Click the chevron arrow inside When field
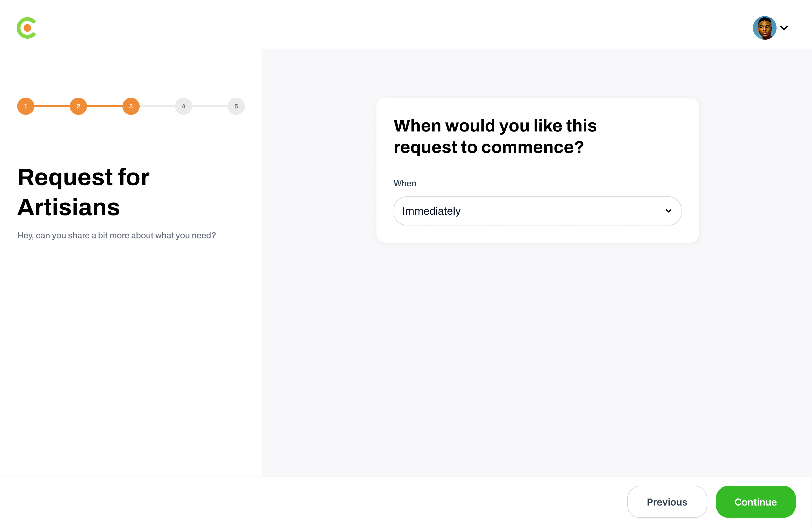Screen dimensions: 812x527 click(x=668, y=211)
